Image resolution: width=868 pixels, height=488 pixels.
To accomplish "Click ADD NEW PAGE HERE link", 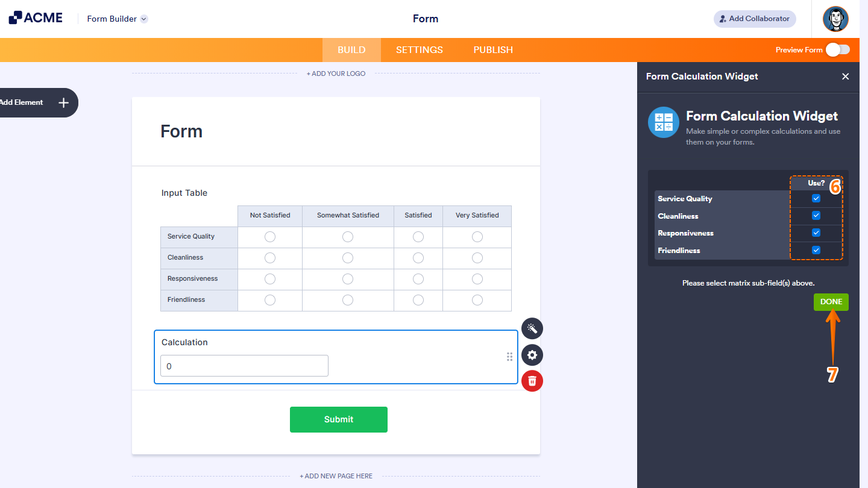I will [336, 475].
